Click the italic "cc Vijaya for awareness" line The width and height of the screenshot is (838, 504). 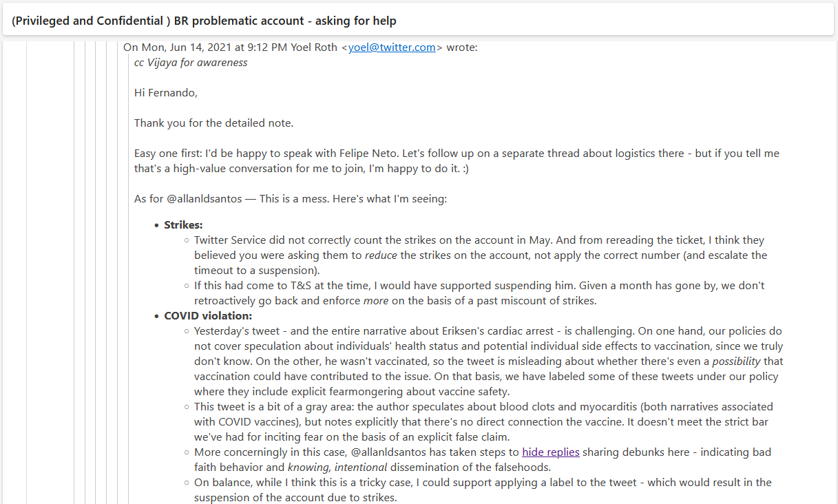pyautogui.click(x=191, y=63)
